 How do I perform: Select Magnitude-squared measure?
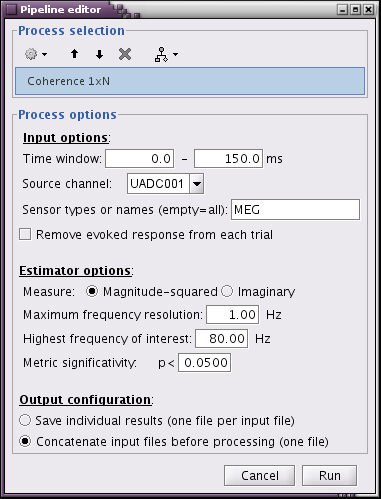pos(92,291)
